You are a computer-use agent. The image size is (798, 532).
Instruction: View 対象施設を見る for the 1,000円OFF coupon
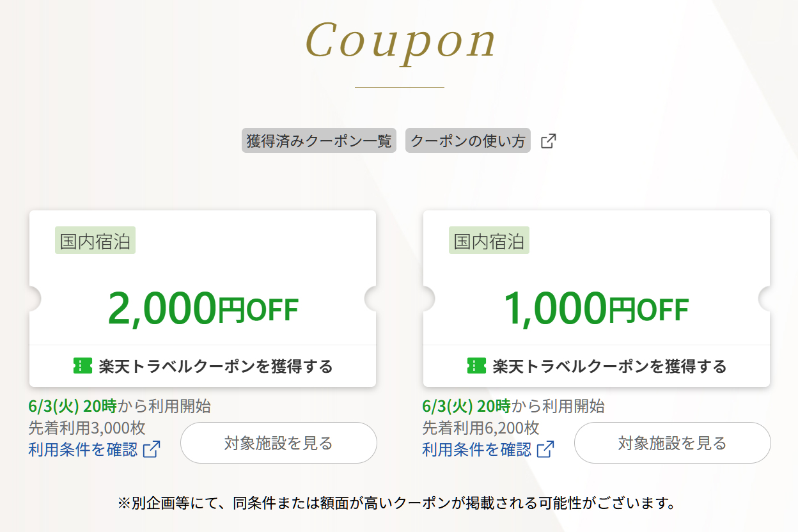(673, 442)
